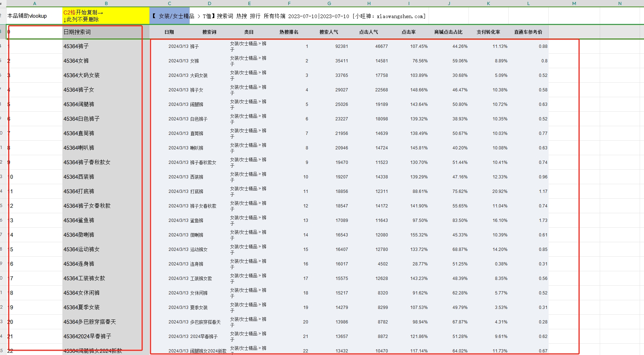Screen dimensions: 644x355
Task: Click the 热搜排名 column heading cell
Action: [289, 32]
